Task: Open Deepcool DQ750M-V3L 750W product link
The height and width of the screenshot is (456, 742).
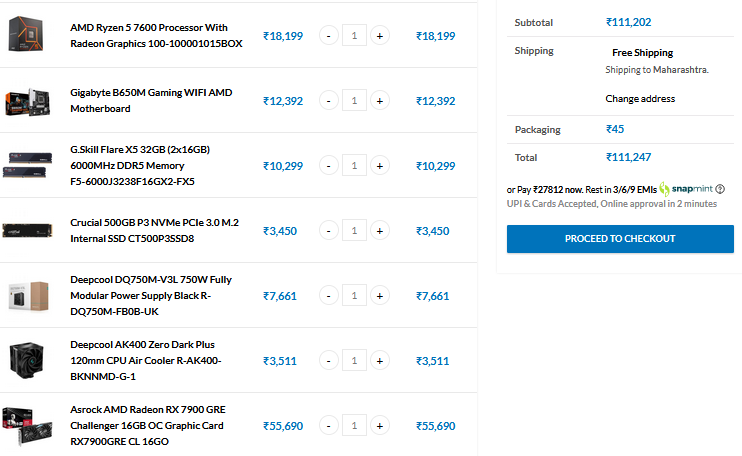Action: (151, 296)
